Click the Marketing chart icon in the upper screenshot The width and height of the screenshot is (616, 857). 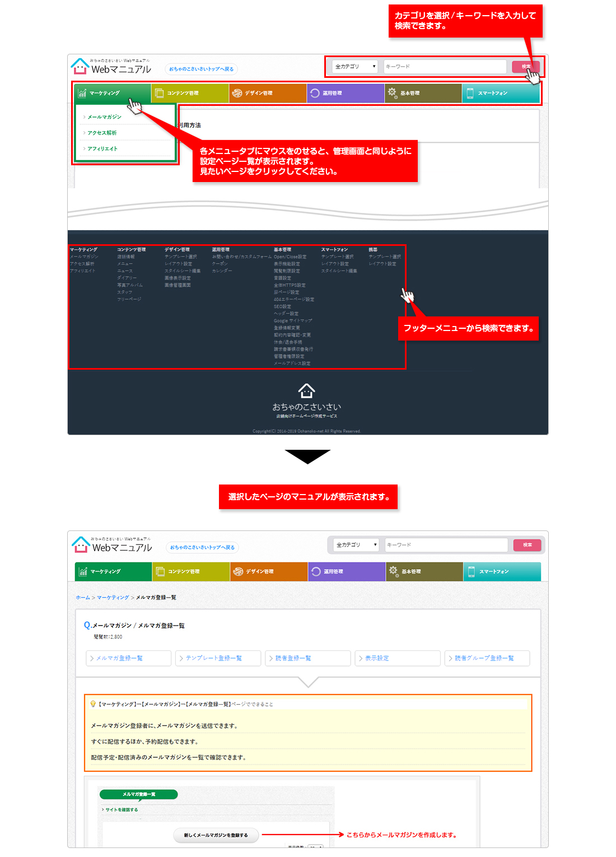[x=82, y=93]
